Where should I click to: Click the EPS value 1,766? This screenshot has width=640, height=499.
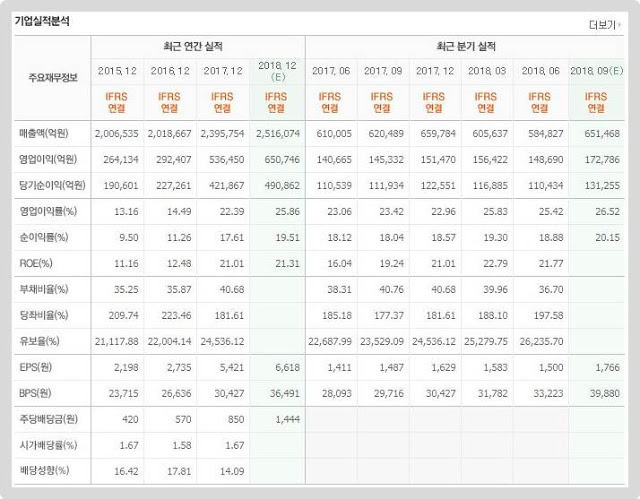click(x=608, y=368)
